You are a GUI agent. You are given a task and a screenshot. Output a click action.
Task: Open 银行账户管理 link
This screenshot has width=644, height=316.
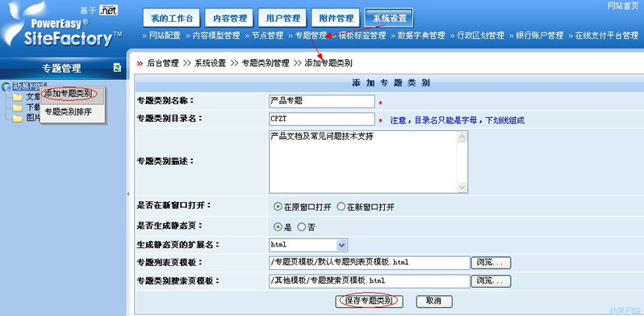pyautogui.click(x=539, y=36)
